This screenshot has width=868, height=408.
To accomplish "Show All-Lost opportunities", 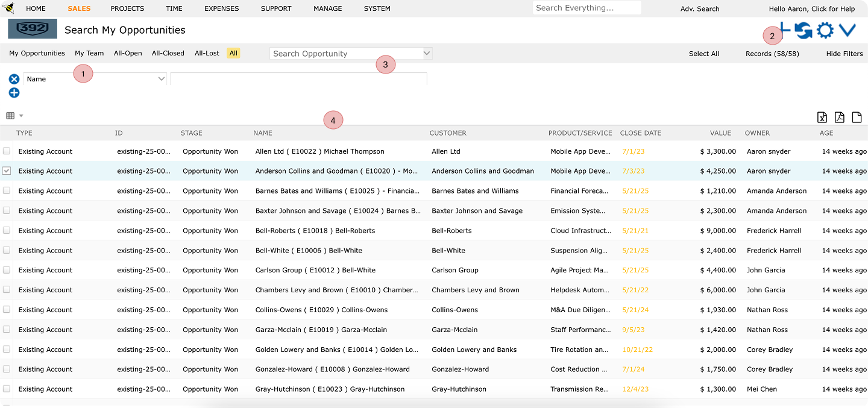I will point(207,53).
